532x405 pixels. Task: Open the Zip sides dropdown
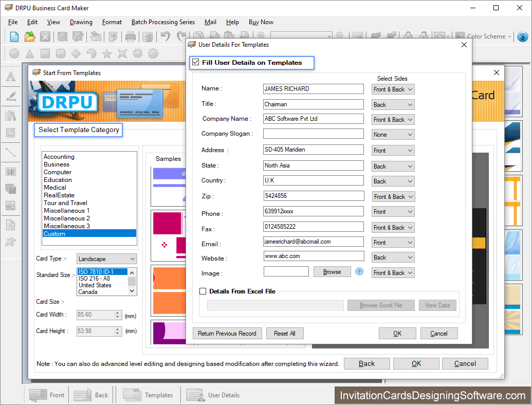coord(393,197)
